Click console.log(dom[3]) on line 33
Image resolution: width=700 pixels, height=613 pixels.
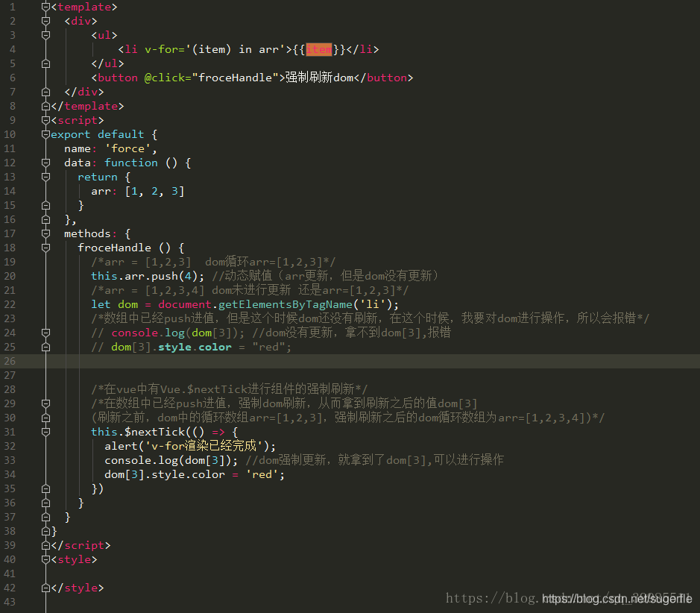171,460
